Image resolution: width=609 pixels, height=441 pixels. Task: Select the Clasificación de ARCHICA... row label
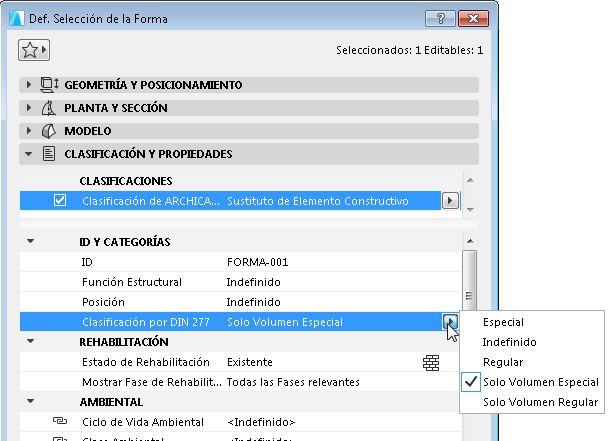click(151, 201)
